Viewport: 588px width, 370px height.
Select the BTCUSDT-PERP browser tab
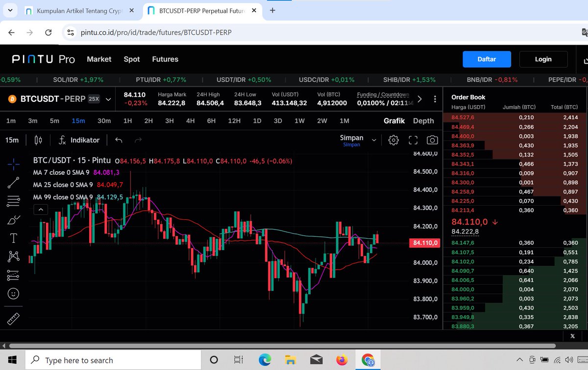tap(202, 10)
